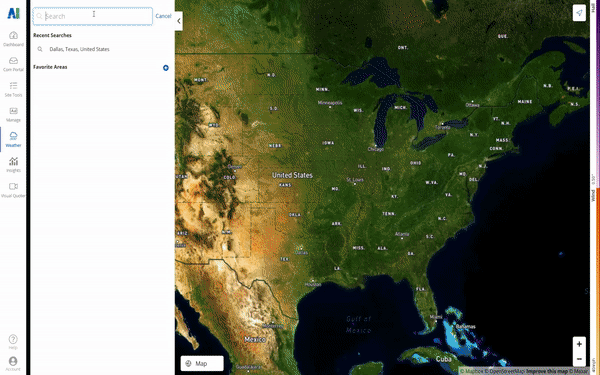
Task: Click the search icon beside Dallas, Texas
Action: click(40, 49)
